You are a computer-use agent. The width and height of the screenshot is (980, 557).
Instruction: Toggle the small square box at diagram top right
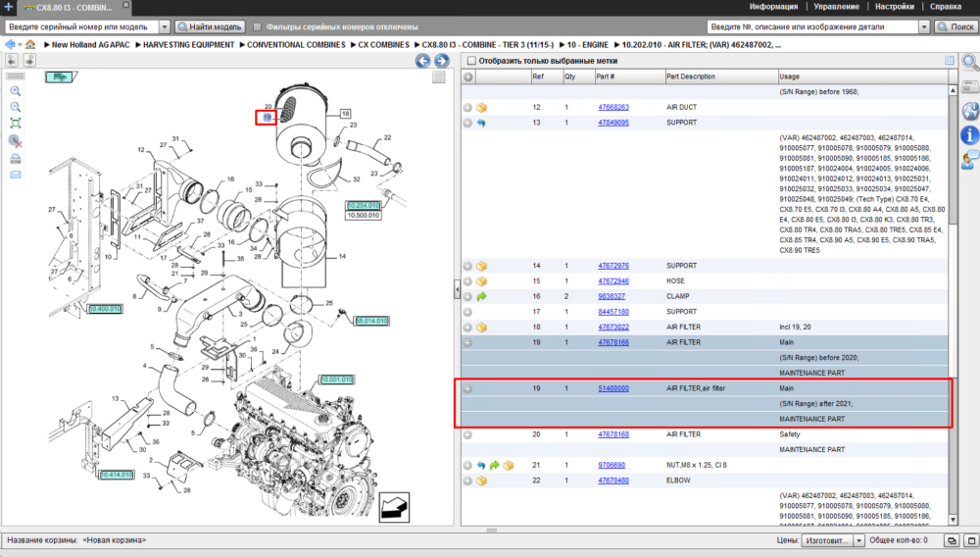click(439, 76)
